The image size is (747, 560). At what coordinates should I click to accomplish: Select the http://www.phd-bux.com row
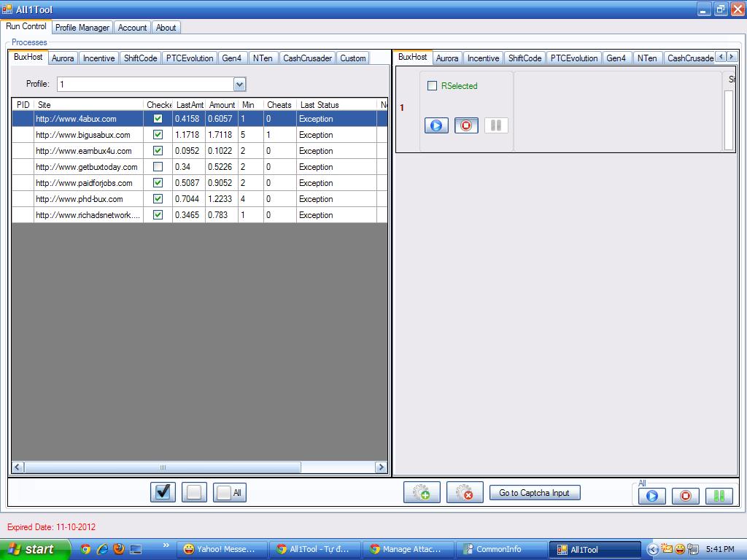tap(199, 198)
